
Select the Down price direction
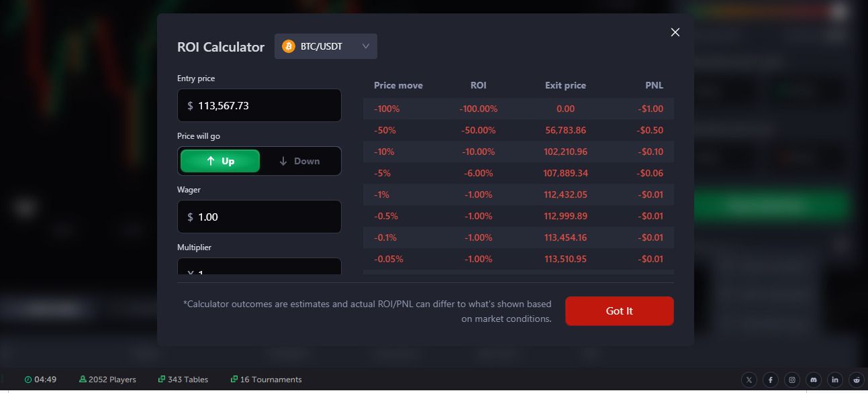[300, 161]
